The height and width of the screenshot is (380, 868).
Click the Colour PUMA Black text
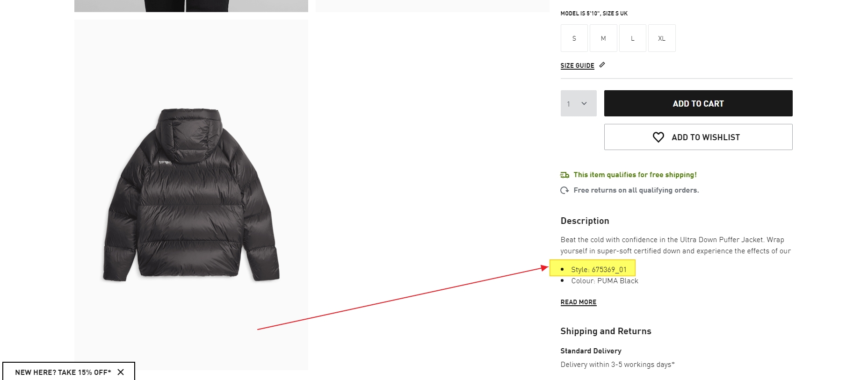[604, 281]
